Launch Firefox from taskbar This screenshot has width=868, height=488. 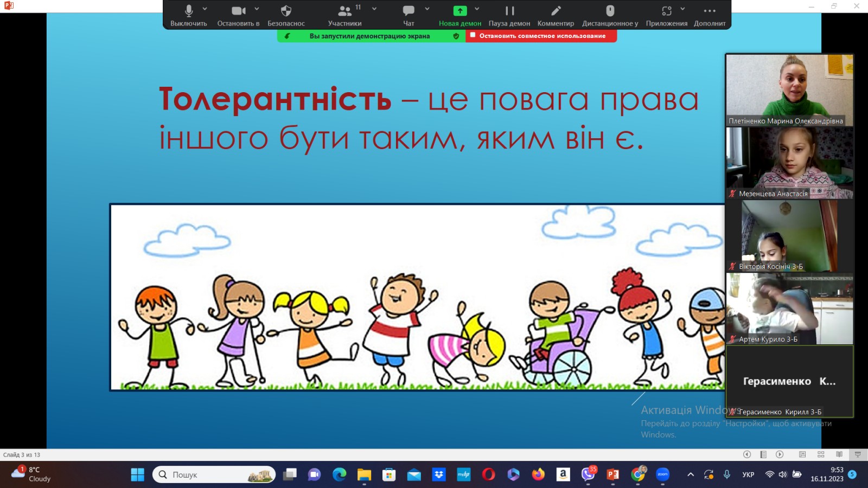click(x=538, y=475)
